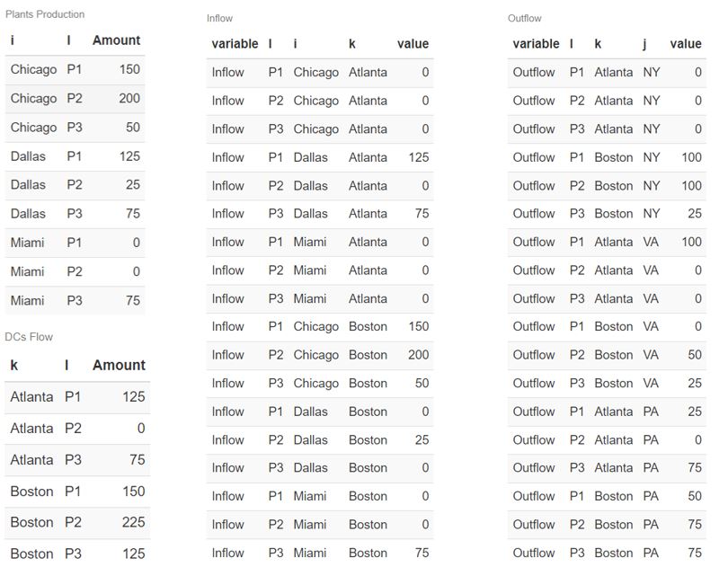The width and height of the screenshot is (728, 567).
Task: Click the DCs Flow table title
Action: pyautogui.click(x=29, y=337)
